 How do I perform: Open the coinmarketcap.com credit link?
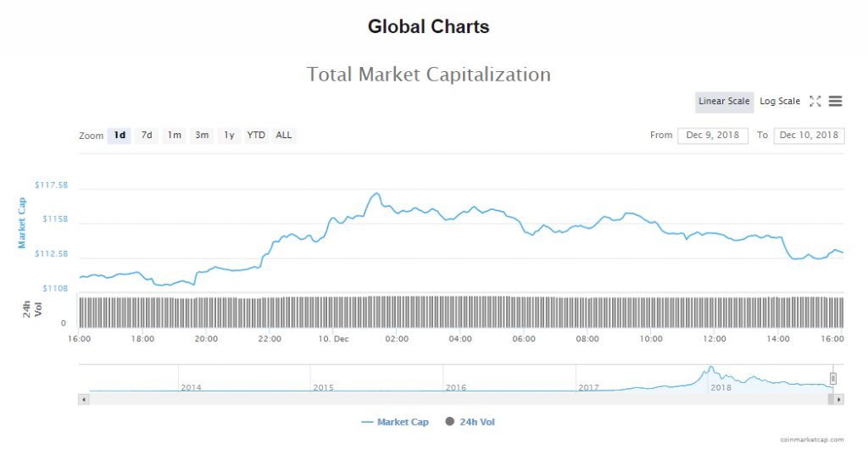pyautogui.click(x=812, y=441)
